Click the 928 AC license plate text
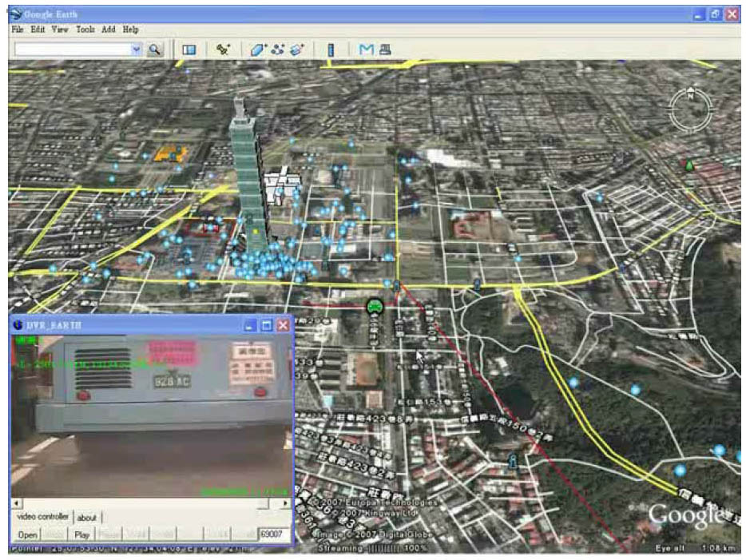Viewport: 746px width, 560px height. pos(172,381)
